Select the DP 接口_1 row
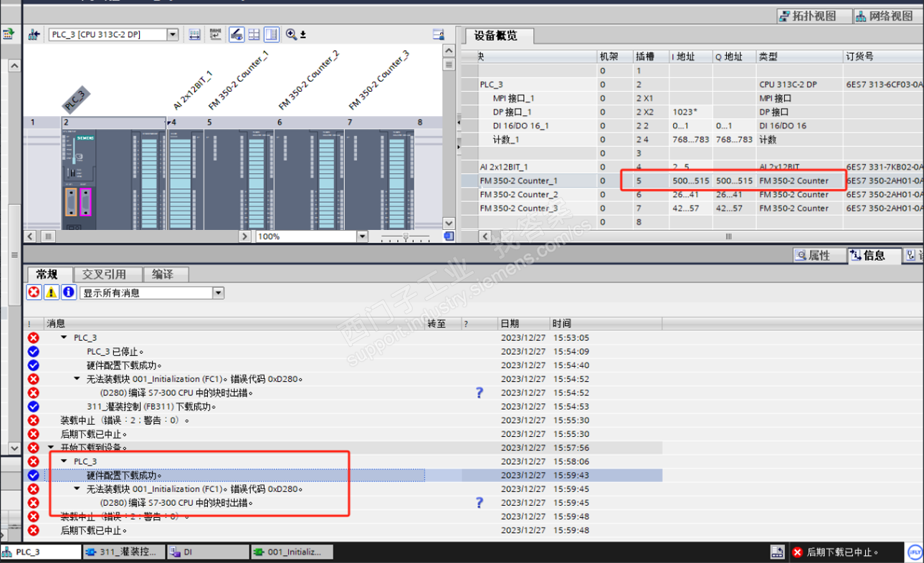Image resolution: width=924 pixels, height=563 pixels. point(691,112)
